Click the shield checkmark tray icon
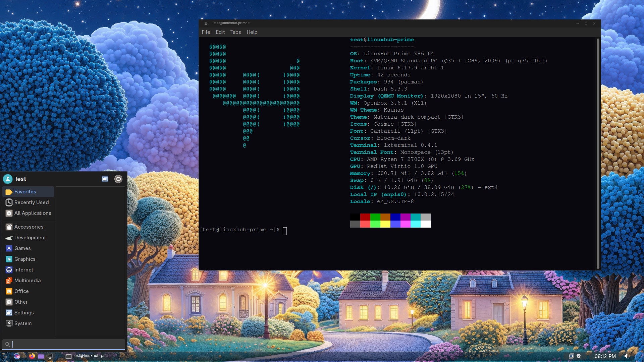This screenshot has width=644, height=362. click(579, 356)
